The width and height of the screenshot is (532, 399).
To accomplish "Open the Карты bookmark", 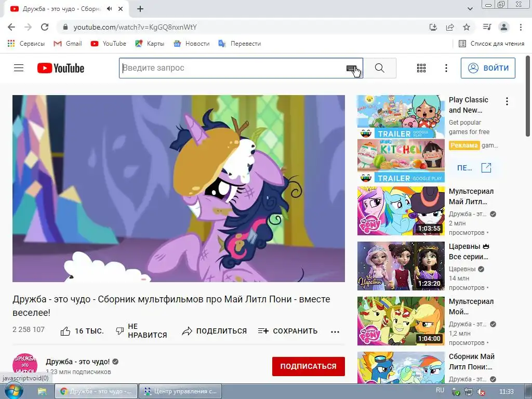I will click(x=150, y=44).
